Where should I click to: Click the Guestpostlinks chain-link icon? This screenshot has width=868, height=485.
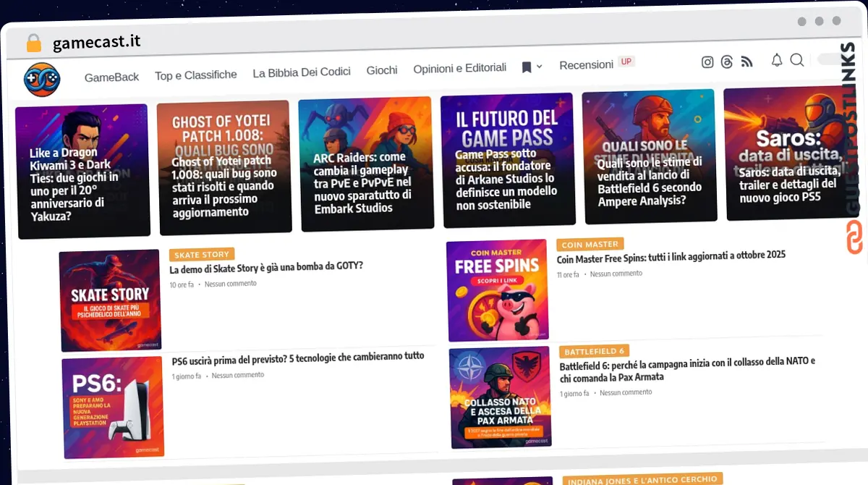pyautogui.click(x=854, y=238)
